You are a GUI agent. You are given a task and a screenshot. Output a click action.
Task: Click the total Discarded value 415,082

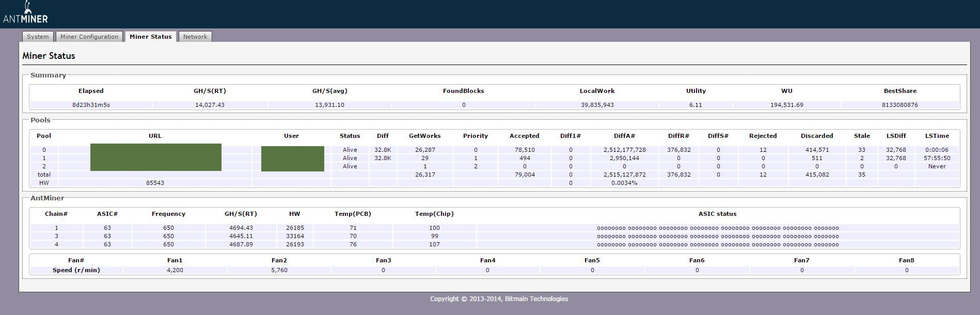coord(817,175)
